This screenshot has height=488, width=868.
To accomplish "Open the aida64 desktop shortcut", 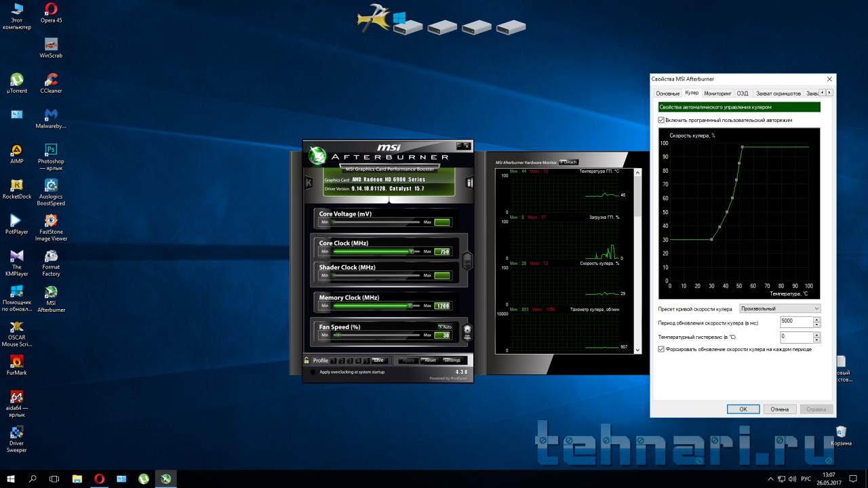I will [17, 403].
